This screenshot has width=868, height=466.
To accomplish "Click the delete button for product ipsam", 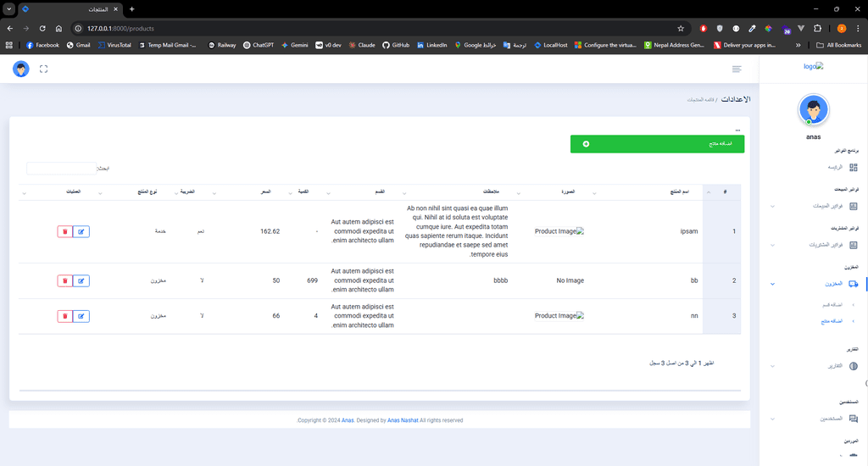I will click(x=64, y=231).
